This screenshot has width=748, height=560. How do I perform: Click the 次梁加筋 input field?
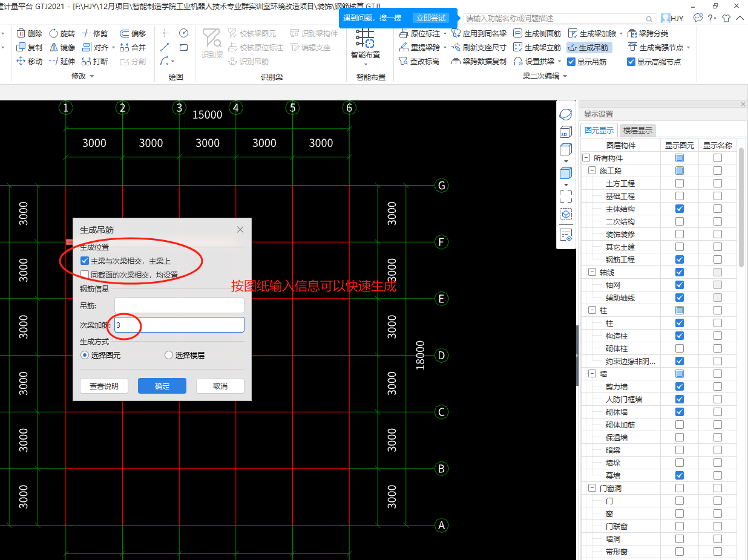tap(179, 325)
